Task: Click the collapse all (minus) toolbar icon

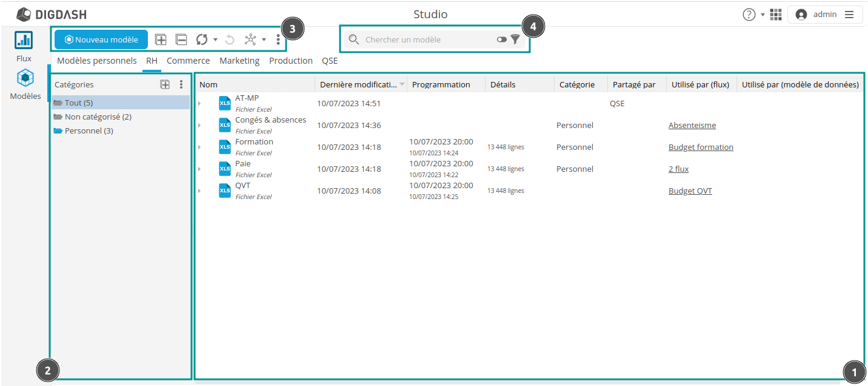Action: (181, 39)
